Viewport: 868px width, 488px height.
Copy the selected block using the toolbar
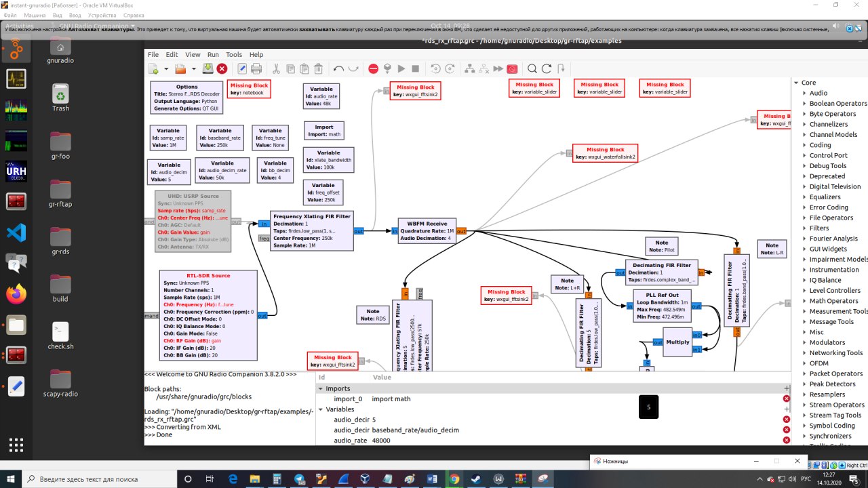(x=290, y=68)
